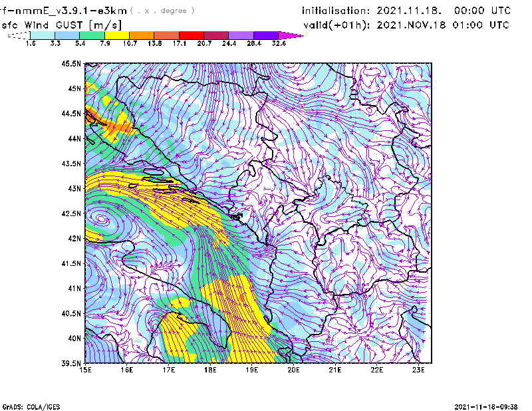Click the 44.5N latitude label
Screen dimensions: 532x411
(71, 113)
